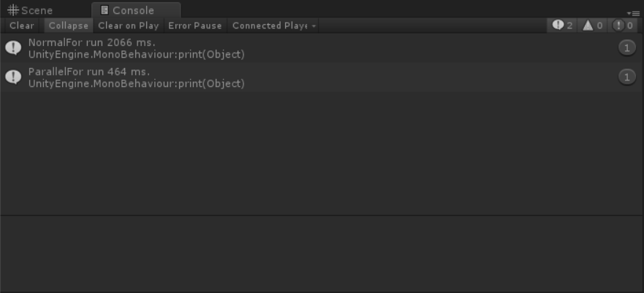The image size is (644, 293).
Task: Click the count badge on ParallelFor entry
Action: [626, 77]
